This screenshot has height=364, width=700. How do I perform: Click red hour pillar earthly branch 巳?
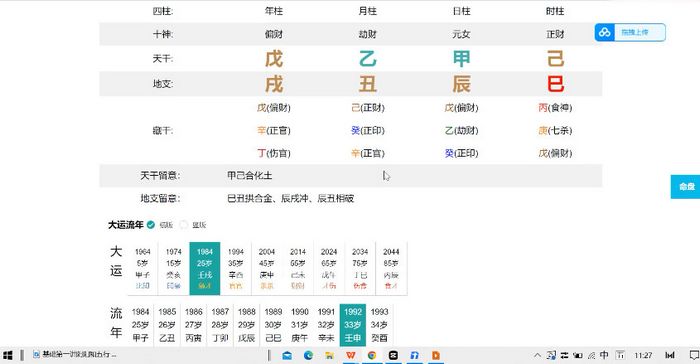555,84
